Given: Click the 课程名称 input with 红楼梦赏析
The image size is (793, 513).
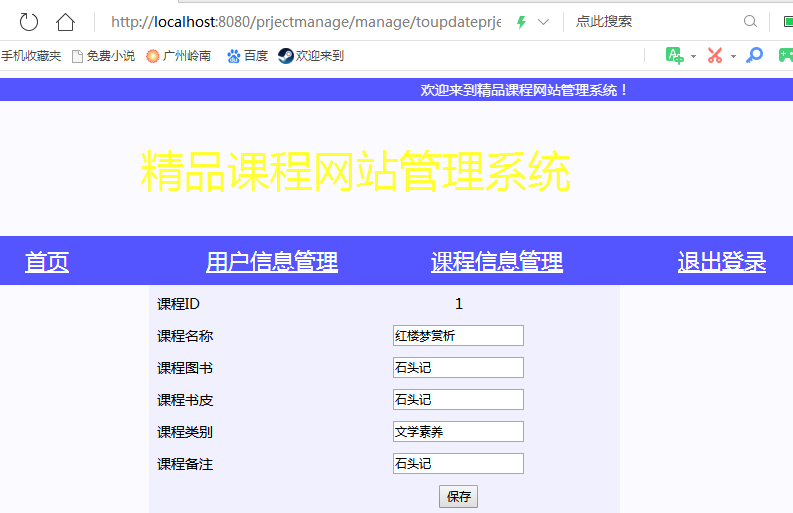Looking at the screenshot, I should click(x=458, y=335).
